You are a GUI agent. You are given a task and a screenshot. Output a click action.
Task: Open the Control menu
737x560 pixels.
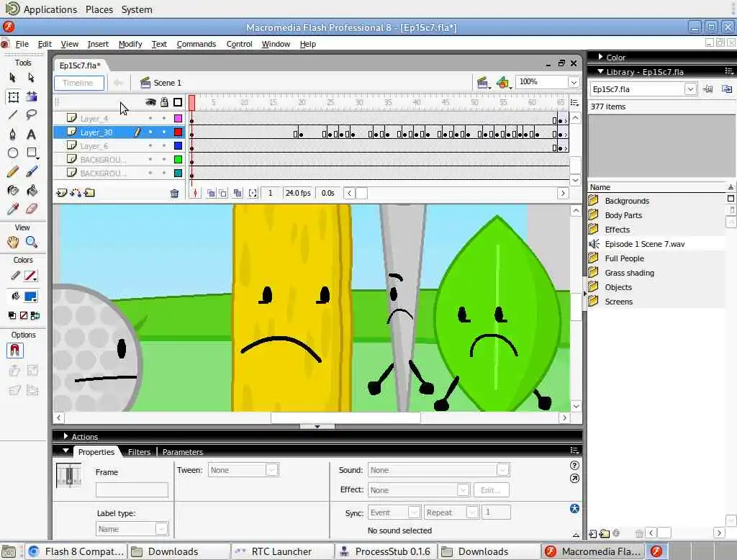[x=239, y=44]
